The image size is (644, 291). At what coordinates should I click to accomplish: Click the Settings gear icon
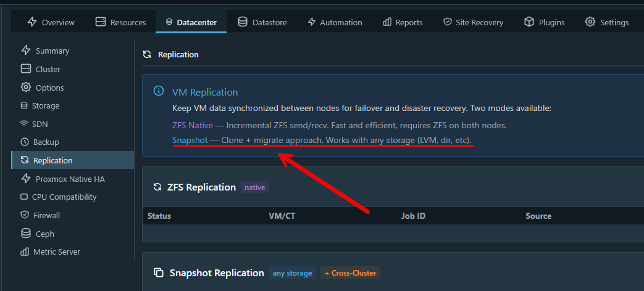pos(590,22)
